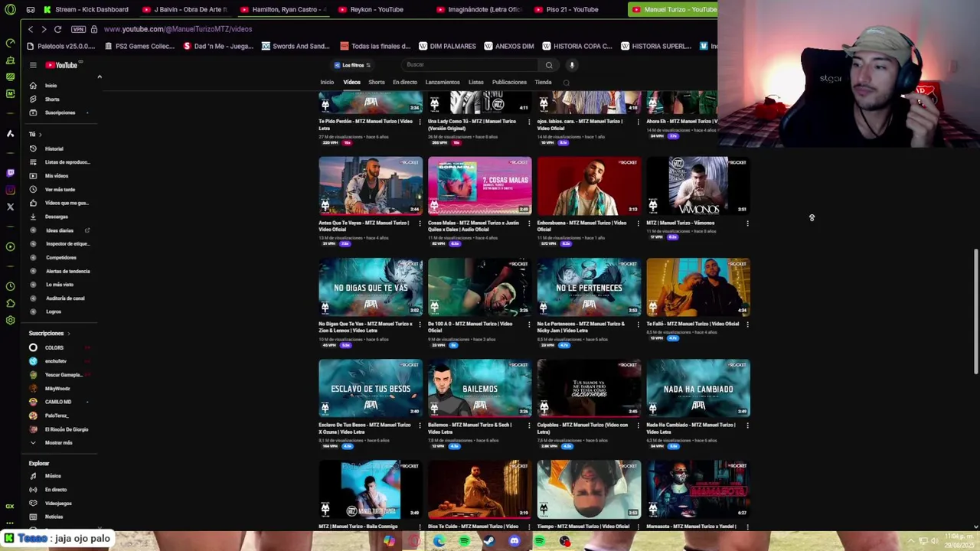
Task: Open the DIM PALMARES bookmark
Action: [446, 46]
